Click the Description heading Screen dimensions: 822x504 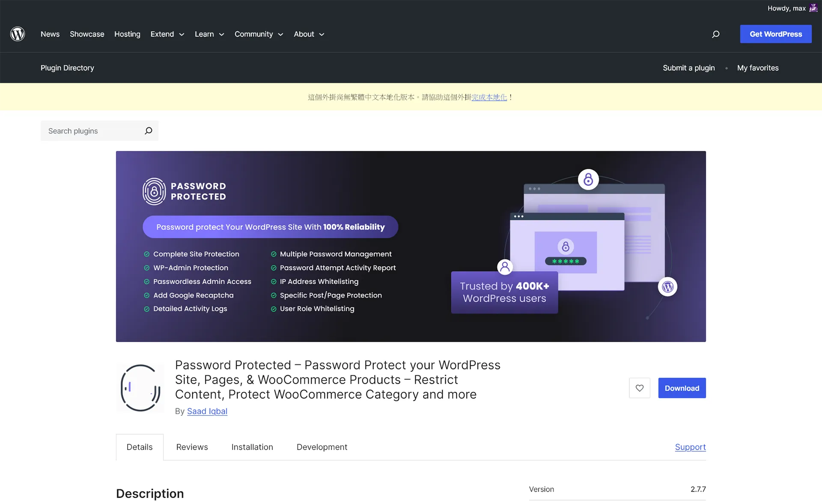tap(150, 493)
